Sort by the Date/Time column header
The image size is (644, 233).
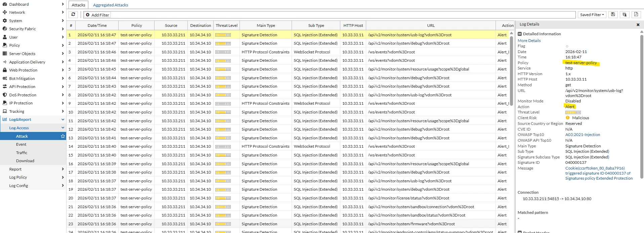(97, 26)
